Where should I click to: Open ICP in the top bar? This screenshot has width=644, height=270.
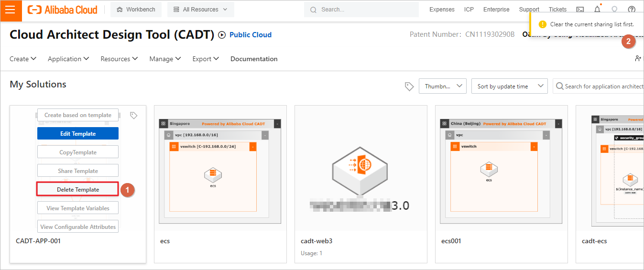coord(469,10)
